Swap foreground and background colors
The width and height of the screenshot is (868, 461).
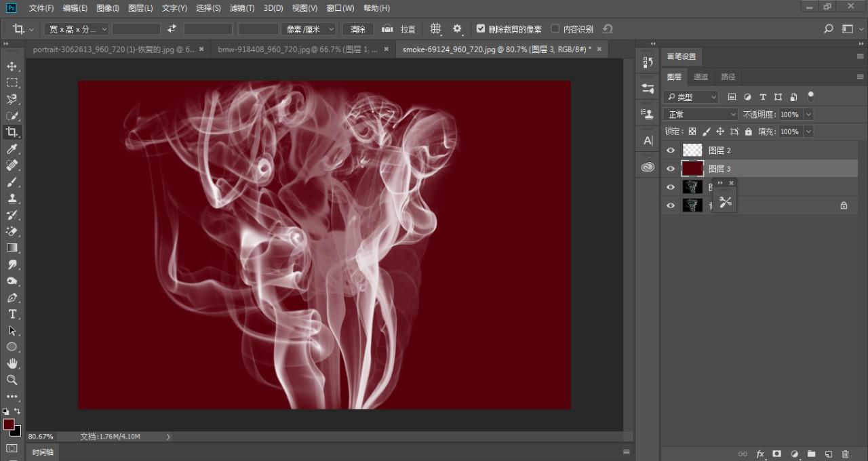pyautogui.click(x=18, y=412)
